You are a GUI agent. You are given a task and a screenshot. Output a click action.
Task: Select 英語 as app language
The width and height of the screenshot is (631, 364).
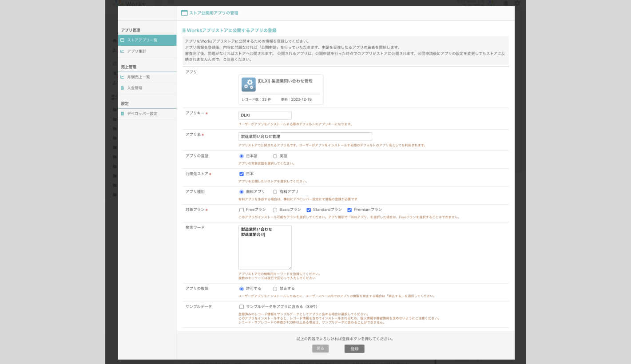pos(275,156)
